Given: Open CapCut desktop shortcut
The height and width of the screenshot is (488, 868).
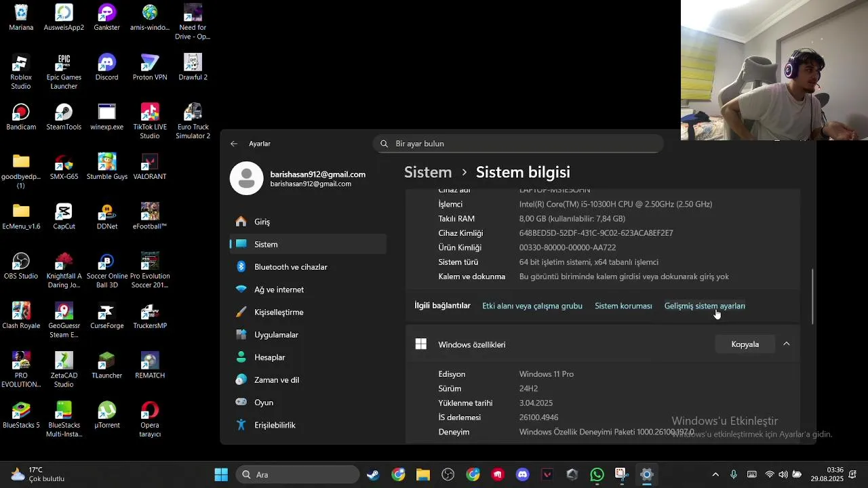Looking at the screenshot, I should pyautogui.click(x=64, y=217).
